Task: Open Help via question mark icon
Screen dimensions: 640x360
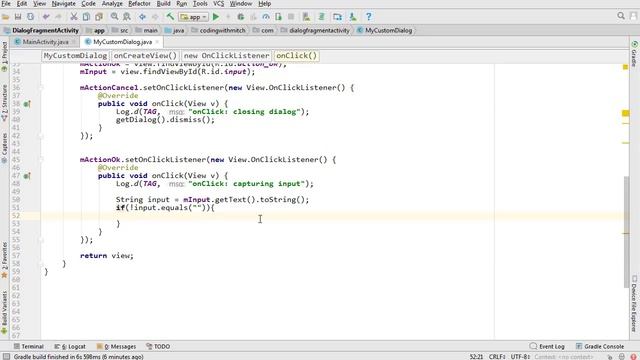Action: coord(368,17)
